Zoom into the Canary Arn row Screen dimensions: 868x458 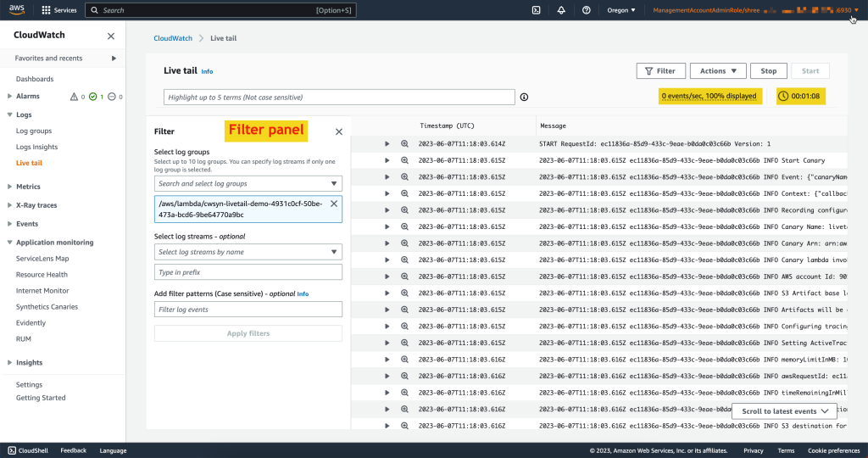tap(404, 243)
